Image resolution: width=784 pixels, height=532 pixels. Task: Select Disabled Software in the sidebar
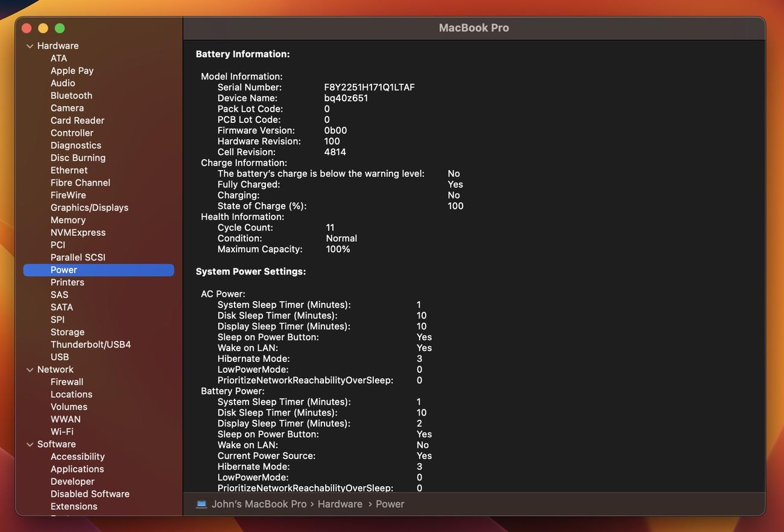90,494
